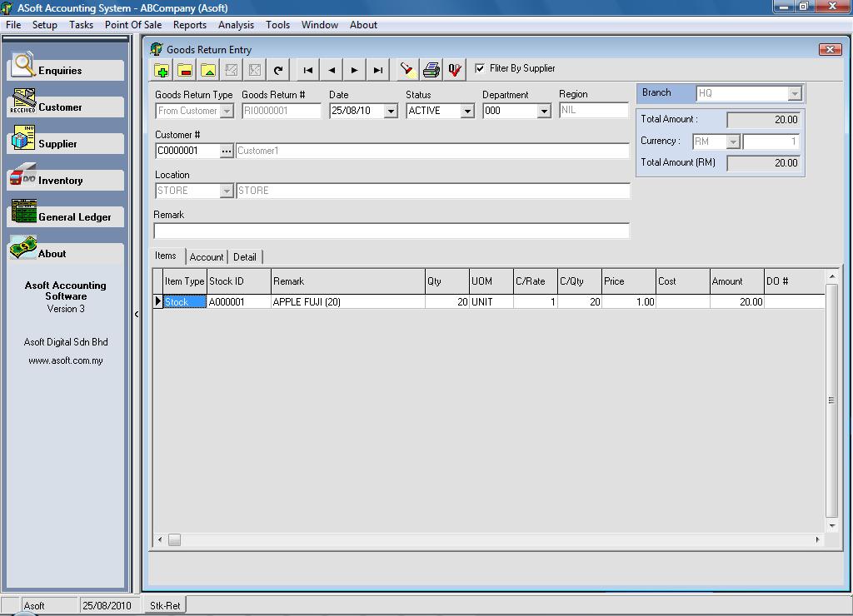Open the Setup menu

click(45, 25)
